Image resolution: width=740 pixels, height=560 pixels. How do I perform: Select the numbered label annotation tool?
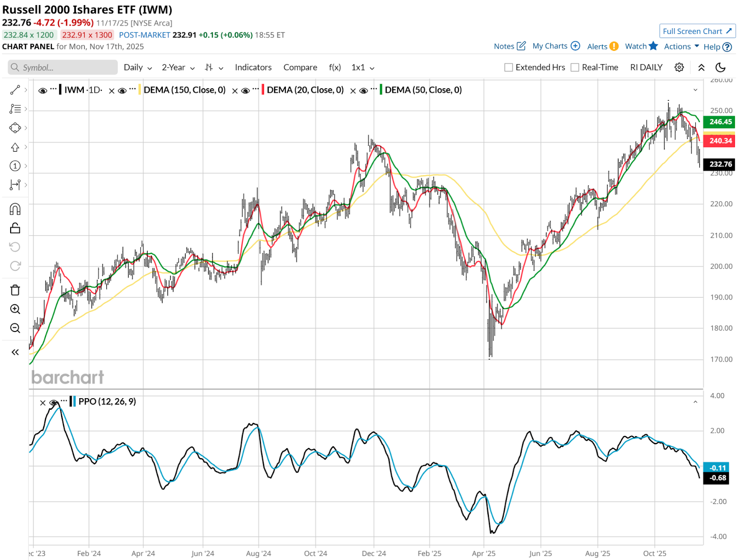(15, 166)
